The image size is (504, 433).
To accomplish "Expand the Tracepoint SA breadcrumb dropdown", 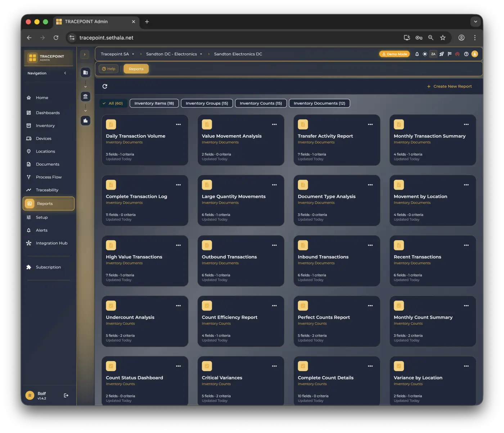I will (x=133, y=54).
